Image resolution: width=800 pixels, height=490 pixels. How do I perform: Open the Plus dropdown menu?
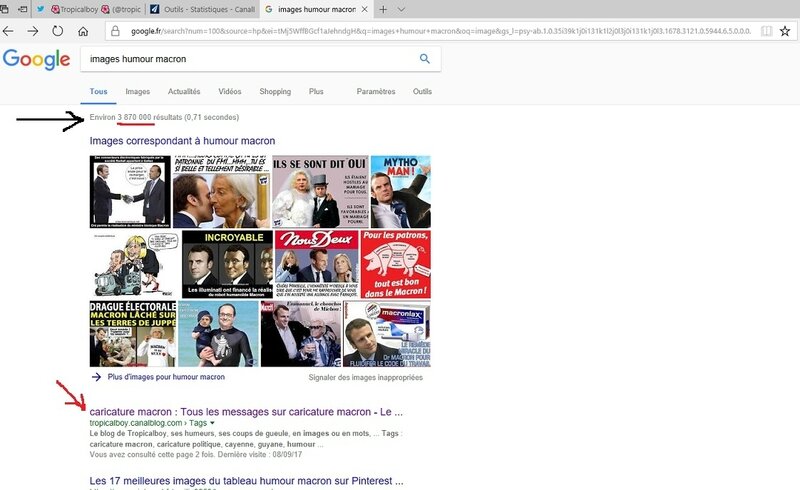[316, 91]
